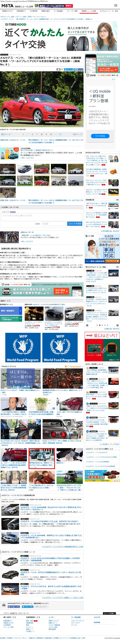Image resolution: width=120 pixels, height=644 pixels.
Task: Click the お名前 name input field
Action: 54,224
